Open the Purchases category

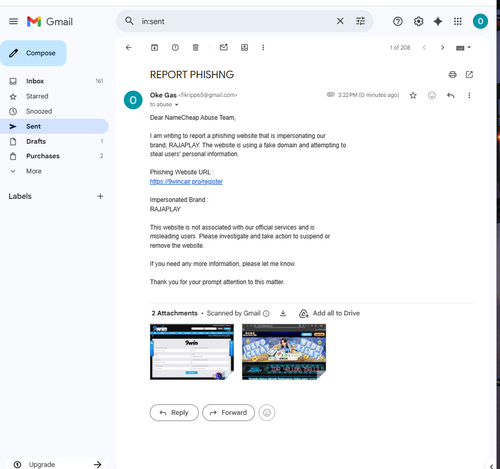point(54,156)
